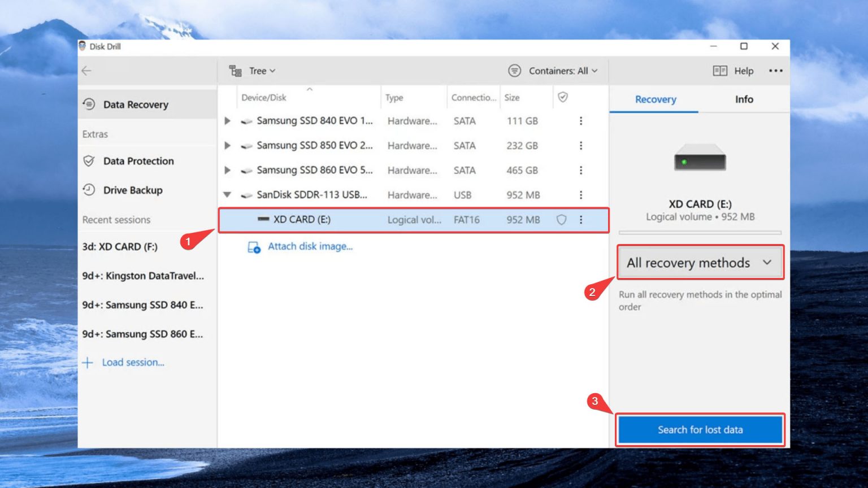Select the Samsung SSD 860 EVO disk

coord(315,170)
